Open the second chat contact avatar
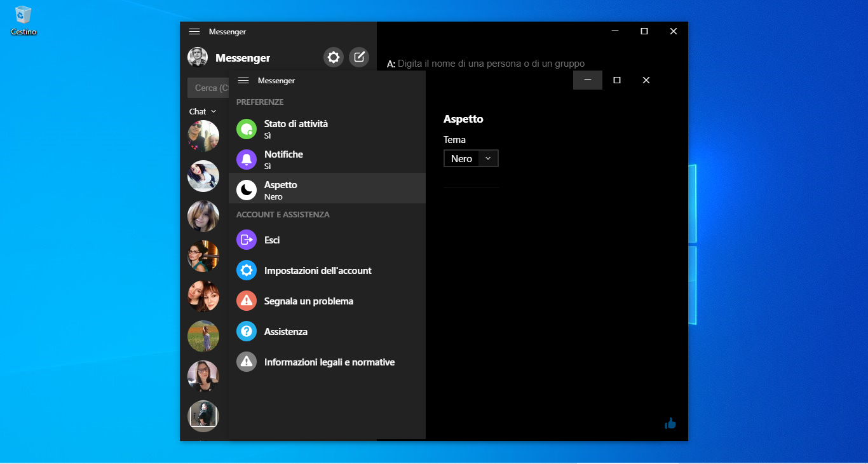This screenshot has width=868, height=464. [203, 176]
